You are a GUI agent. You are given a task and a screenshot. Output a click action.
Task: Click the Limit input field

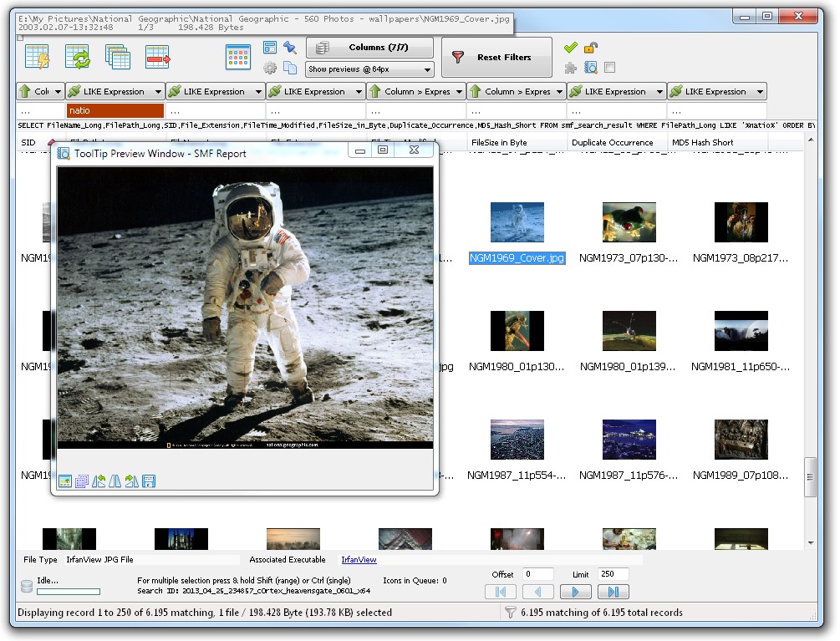click(613, 574)
